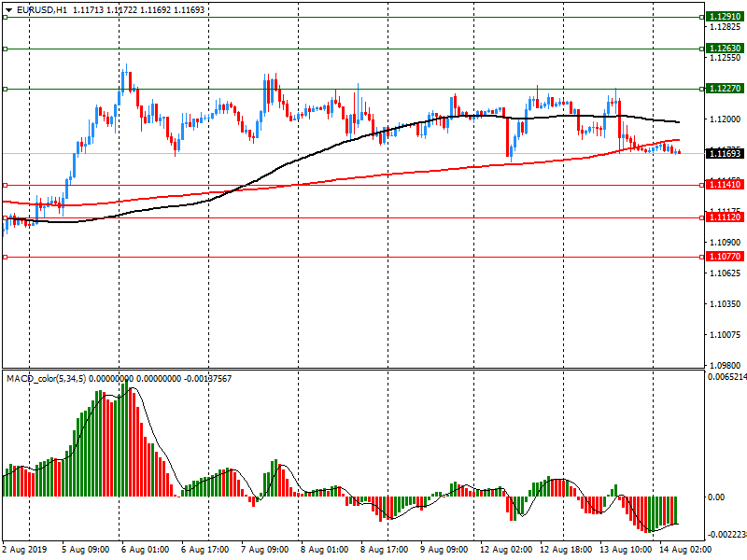Select the 1.10075 price scale value

point(726,335)
